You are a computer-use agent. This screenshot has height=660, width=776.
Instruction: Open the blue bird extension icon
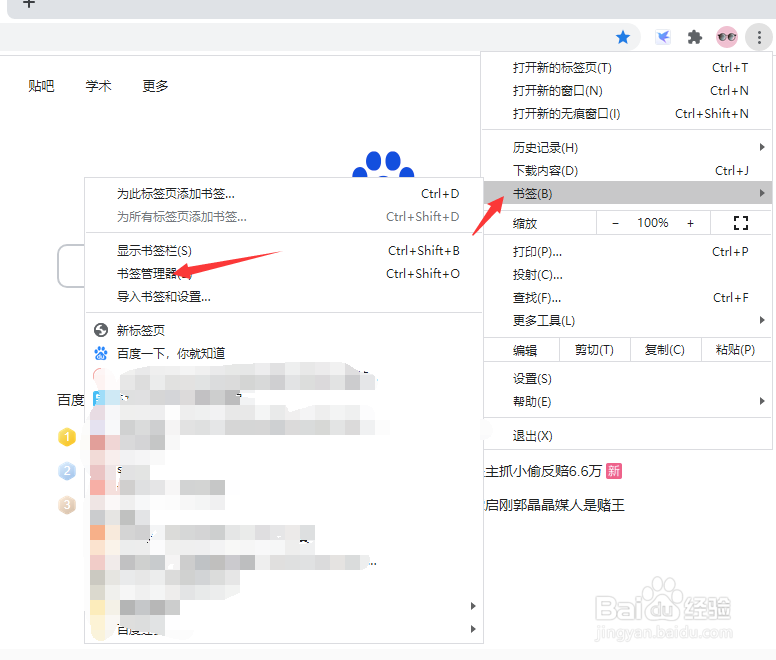663,37
